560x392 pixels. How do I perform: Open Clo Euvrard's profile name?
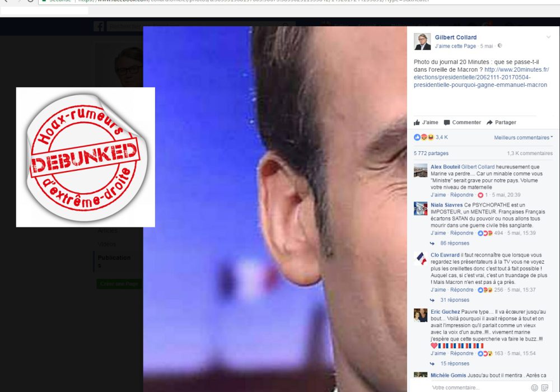[x=445, y=255]
